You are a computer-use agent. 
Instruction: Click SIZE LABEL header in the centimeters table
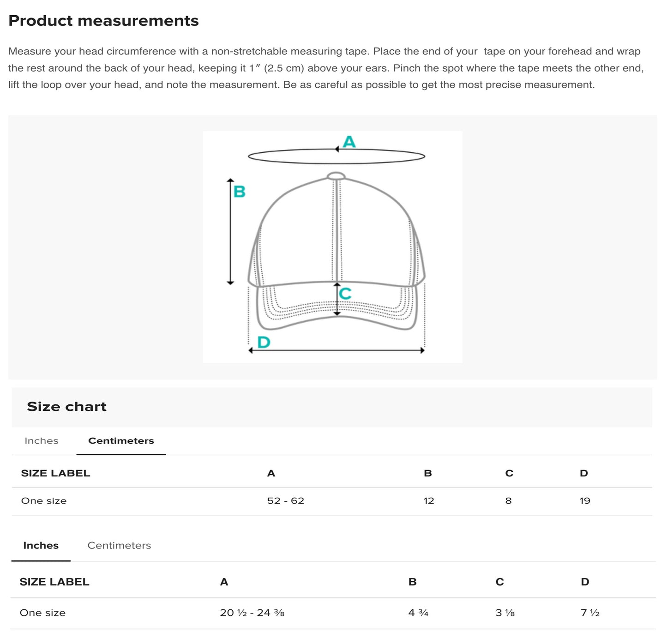[x=55, y=474]
